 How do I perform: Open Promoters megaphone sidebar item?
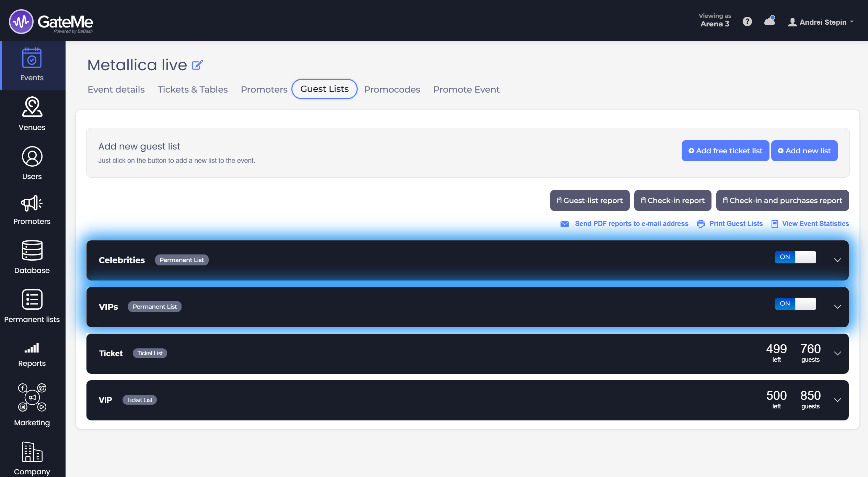point(32,210)
